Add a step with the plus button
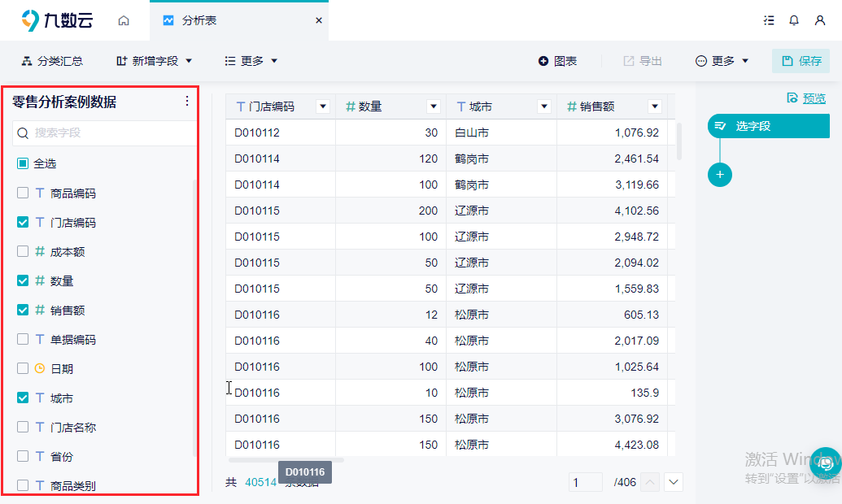This screenshot has width=842, height=504. point(720,175)
